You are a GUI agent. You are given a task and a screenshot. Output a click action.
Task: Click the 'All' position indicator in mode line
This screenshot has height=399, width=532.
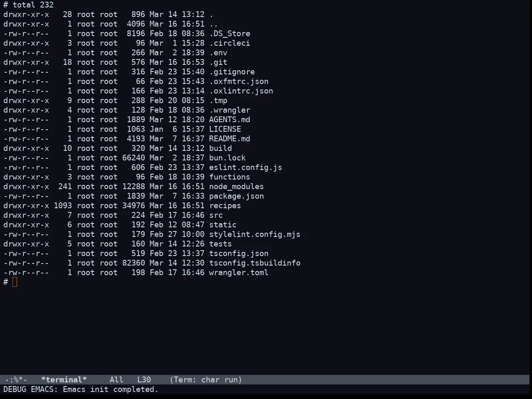pos(116,379)
